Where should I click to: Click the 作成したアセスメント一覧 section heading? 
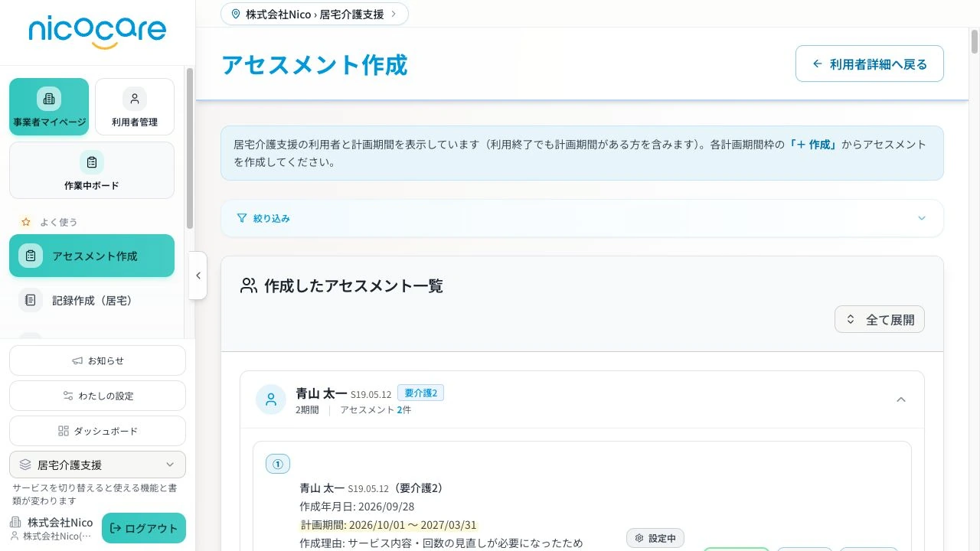pyautogui.click(x=353, y=285)
